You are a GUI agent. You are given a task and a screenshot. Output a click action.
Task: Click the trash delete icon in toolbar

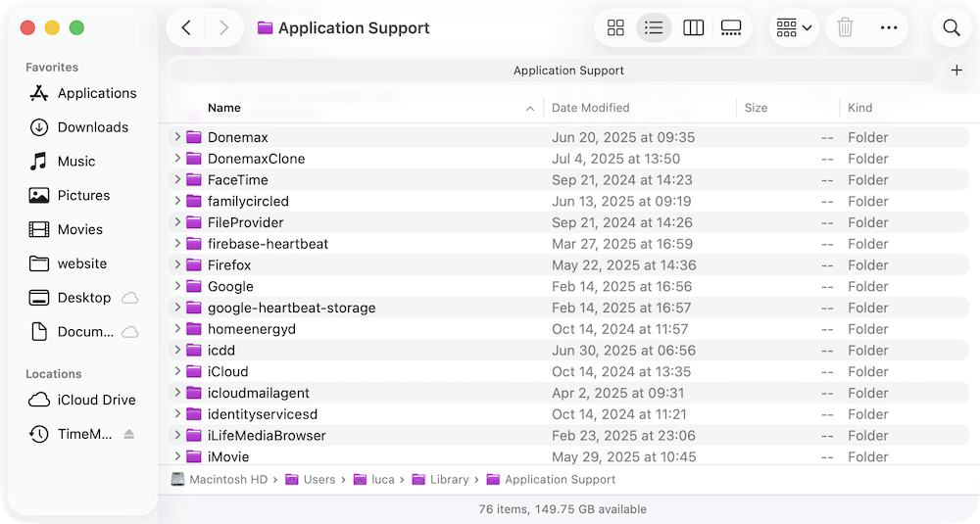[845, 27]
